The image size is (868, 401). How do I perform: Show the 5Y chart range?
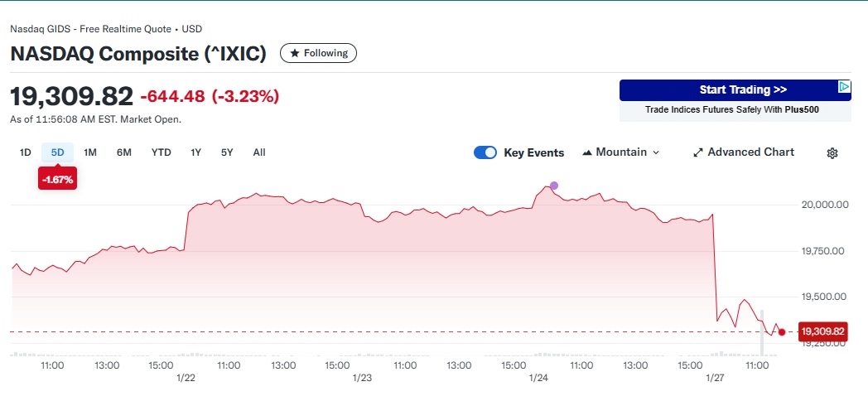tap(227, 152)
